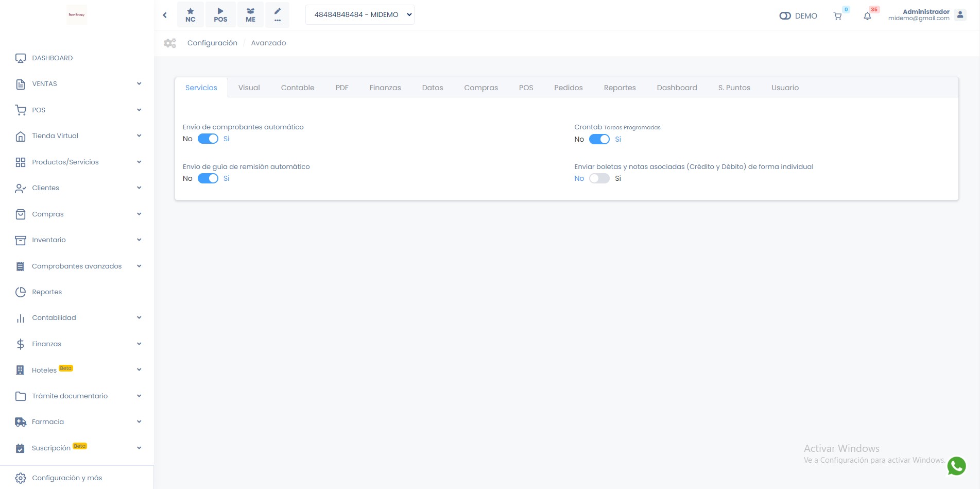The image size is (980, 489).
Task: Expand the VENTAS sidebar menu
Action: click(x=77, y=84)
